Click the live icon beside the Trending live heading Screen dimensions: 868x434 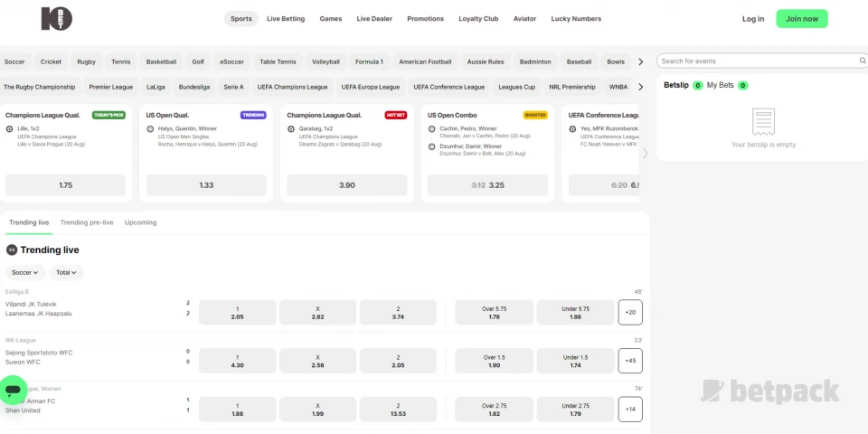pos(12,250)
